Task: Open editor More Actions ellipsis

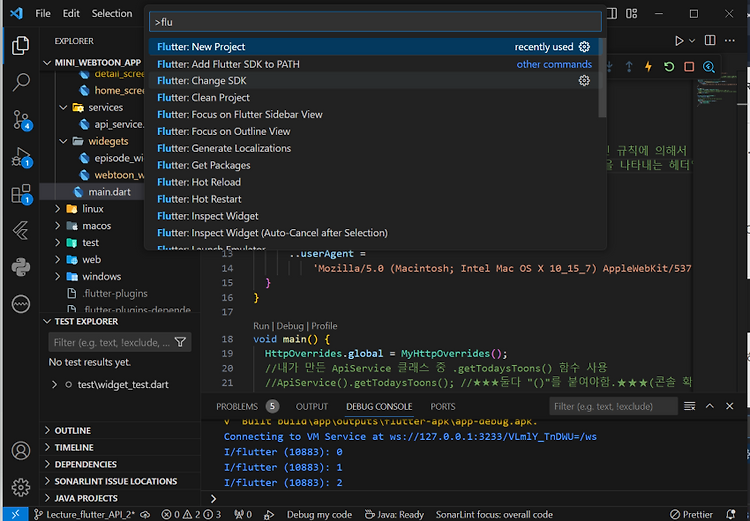Action: pyautogui.click(x=729, y=40)
